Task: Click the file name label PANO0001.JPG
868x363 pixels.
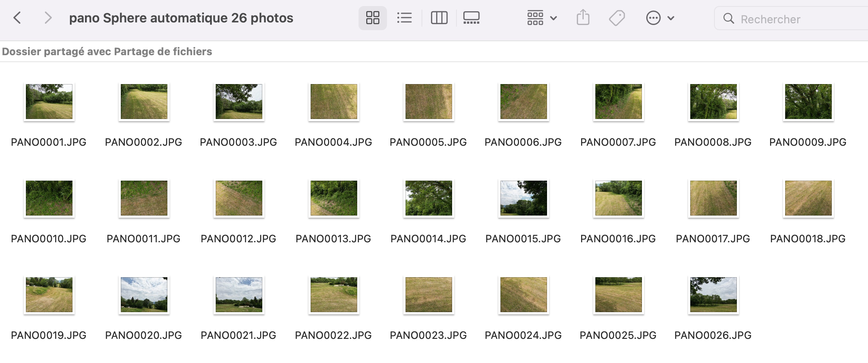Action: tap(49, 142)
